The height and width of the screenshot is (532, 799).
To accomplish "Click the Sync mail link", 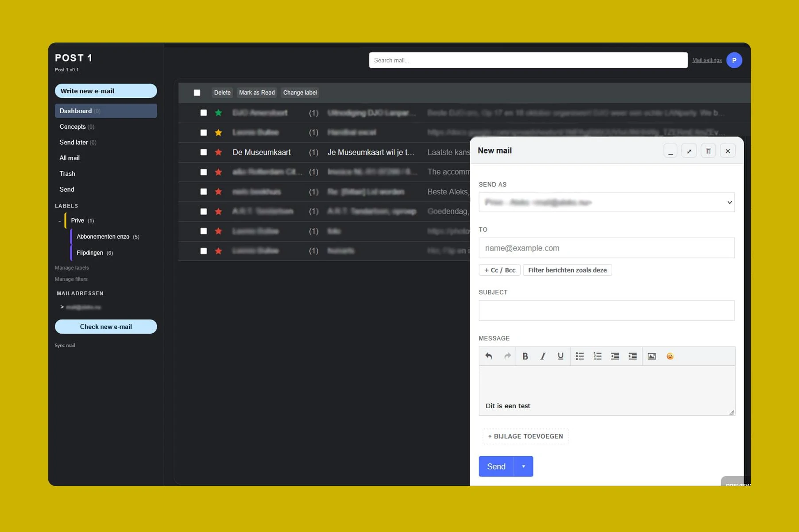I will point(65,345).
